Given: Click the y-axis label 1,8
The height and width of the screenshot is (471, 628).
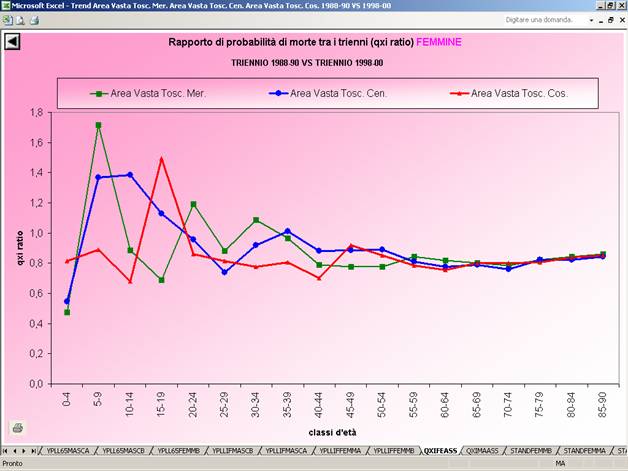Looking at the screenshot, I should tap(36, 113).
